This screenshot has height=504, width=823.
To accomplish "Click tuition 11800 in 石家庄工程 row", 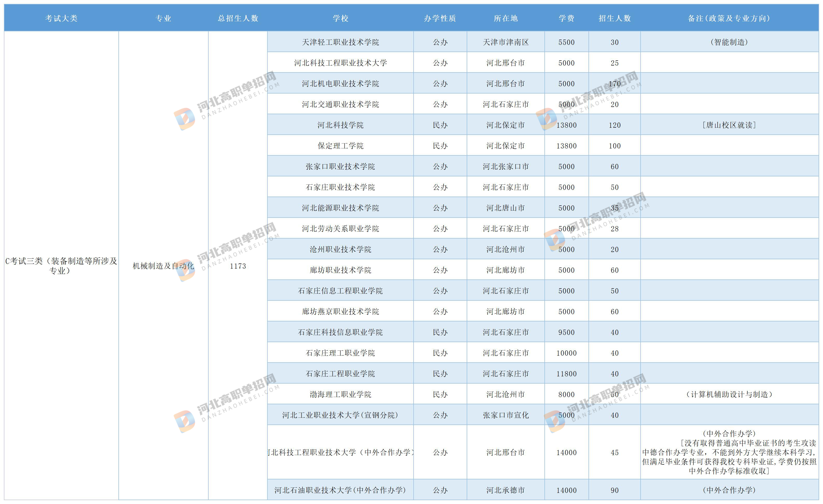I will pos(566,373).
